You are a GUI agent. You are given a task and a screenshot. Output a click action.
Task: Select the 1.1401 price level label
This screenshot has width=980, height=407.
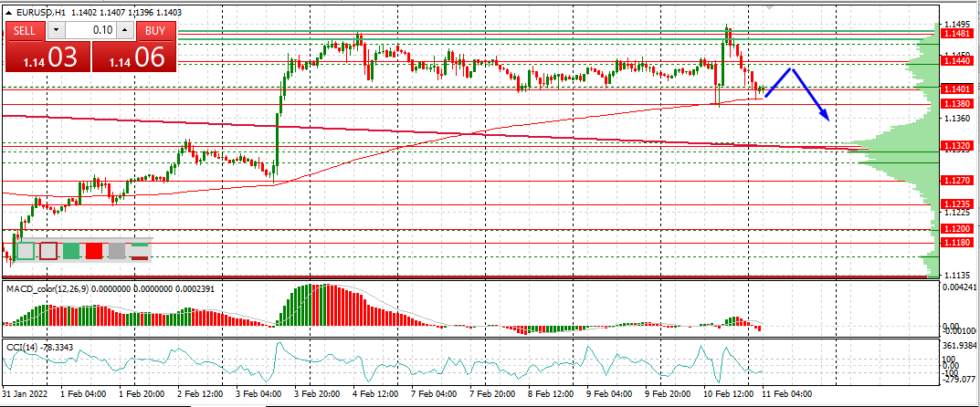956,89
